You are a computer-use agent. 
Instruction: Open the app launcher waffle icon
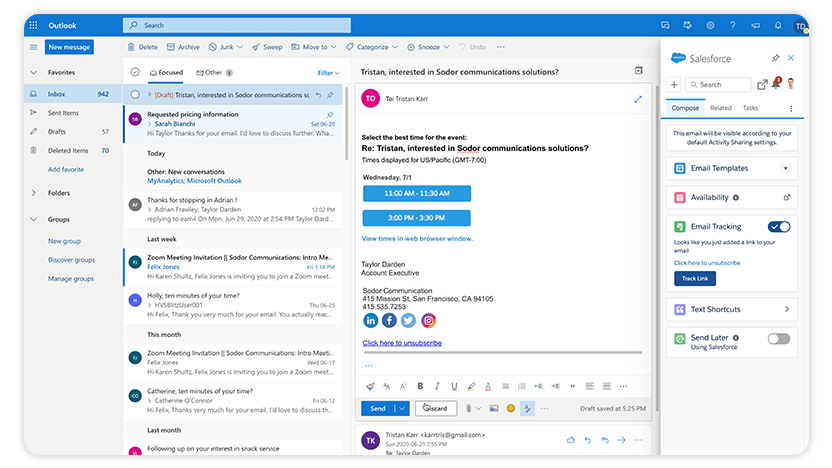coord(34,25)
